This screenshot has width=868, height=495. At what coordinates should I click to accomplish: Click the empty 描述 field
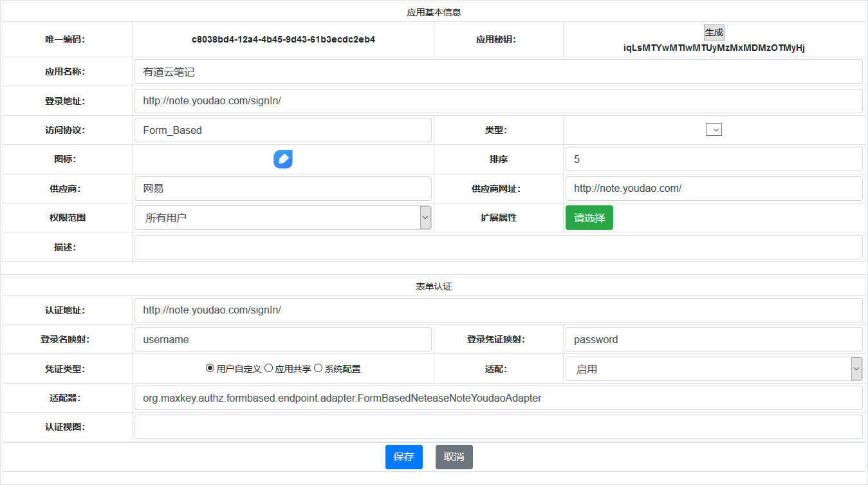pyautogui.click(x=497, y=247)
